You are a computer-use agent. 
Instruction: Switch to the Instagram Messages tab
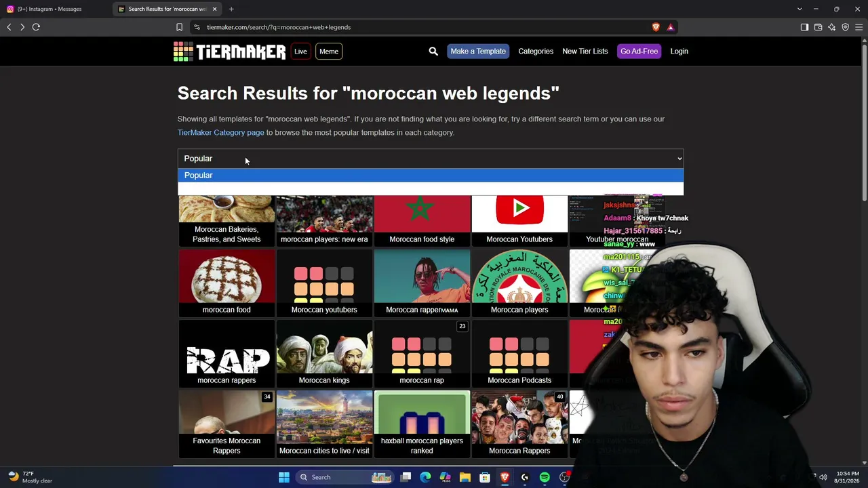[56, 9]
